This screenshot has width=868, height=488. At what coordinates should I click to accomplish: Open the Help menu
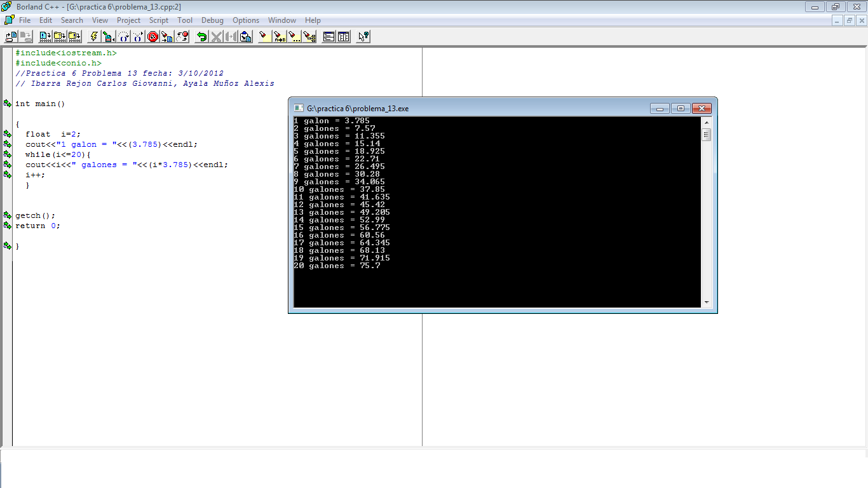(x=313, y=20)
